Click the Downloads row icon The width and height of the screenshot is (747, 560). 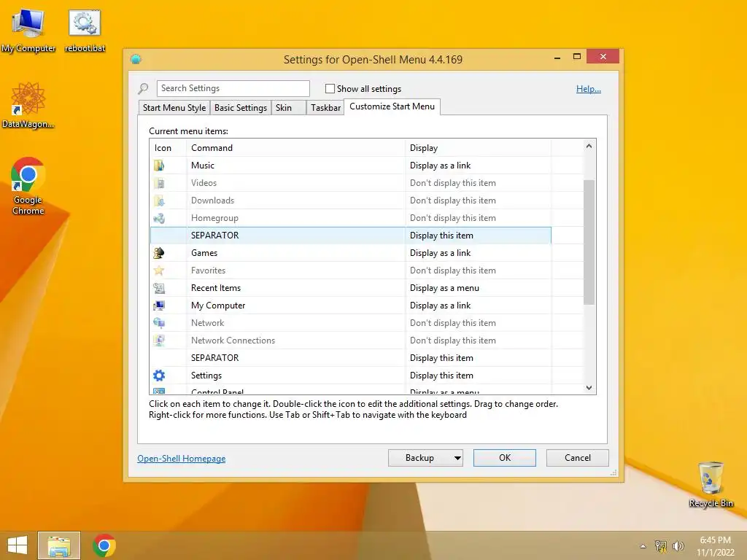159,201
